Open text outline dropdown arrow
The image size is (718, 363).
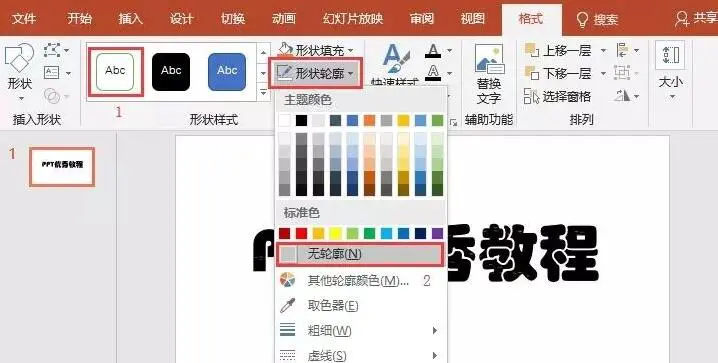click(450, 72)
